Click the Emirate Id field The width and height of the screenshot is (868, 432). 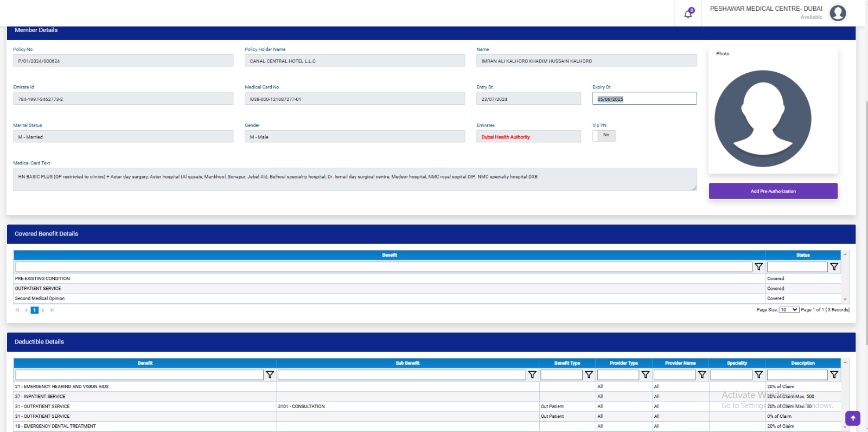point(123,99)
